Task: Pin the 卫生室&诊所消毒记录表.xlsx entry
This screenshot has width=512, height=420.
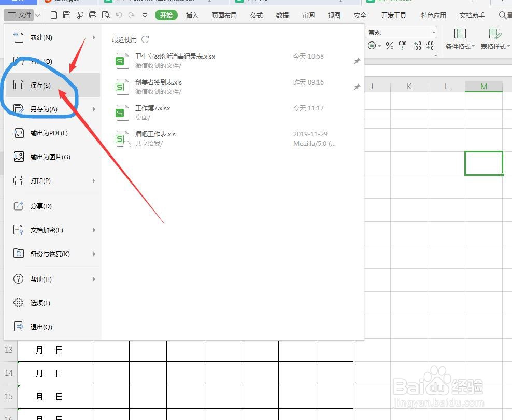Action: coord(357,61)
